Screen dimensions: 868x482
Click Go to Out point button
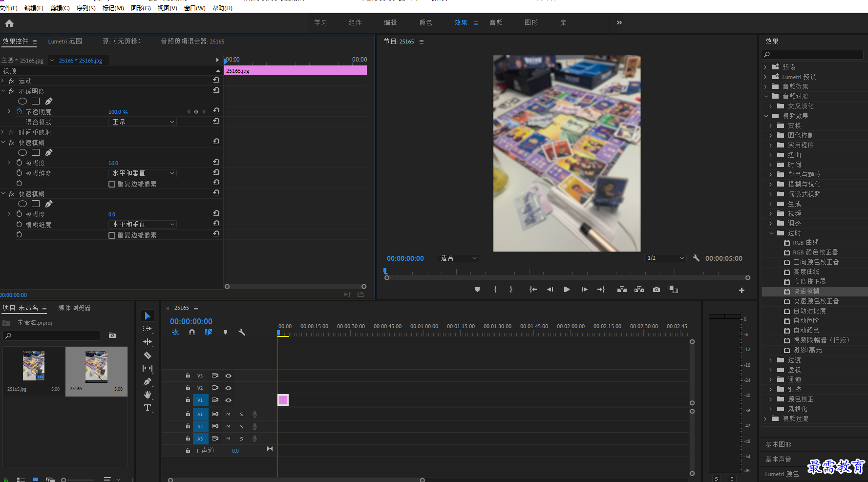click(601, 290)
